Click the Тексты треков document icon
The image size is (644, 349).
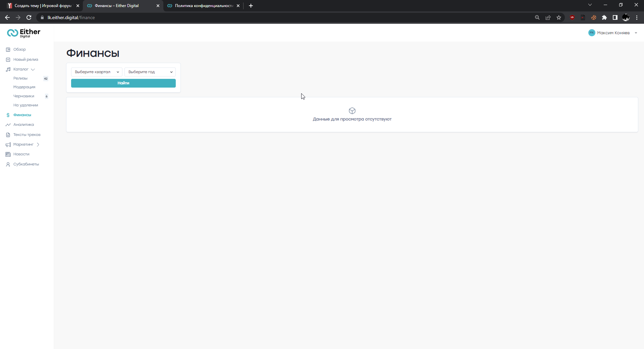[x=8, y=135]
